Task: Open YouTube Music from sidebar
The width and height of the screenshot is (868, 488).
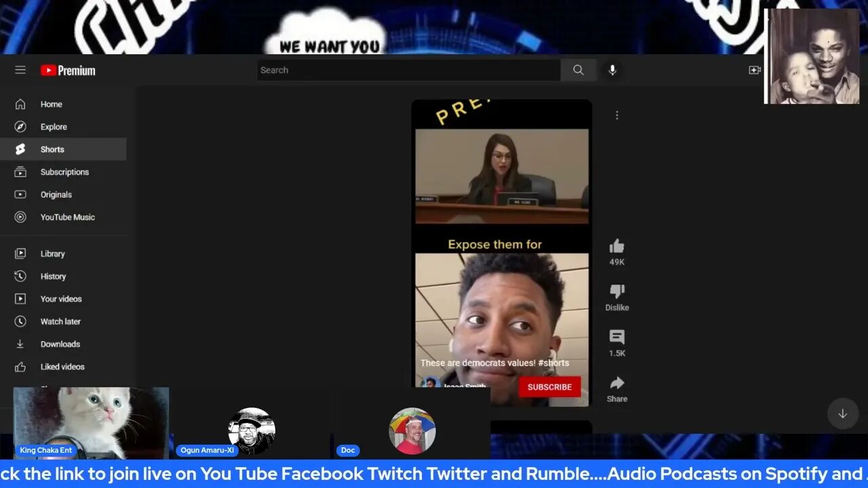Action: (67, 217)
